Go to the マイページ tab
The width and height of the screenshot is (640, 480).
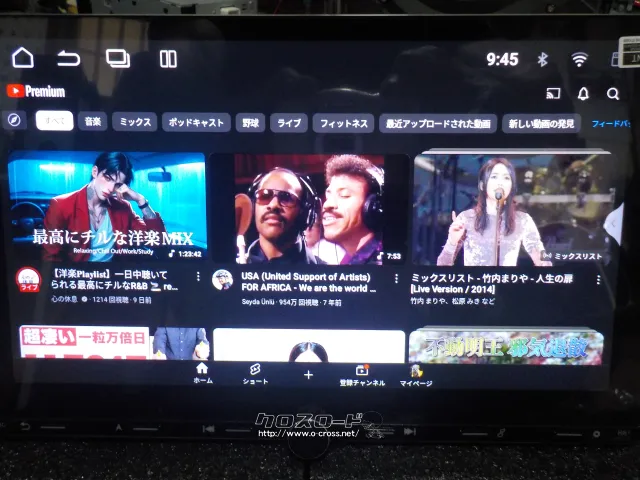tap(416, 375)
